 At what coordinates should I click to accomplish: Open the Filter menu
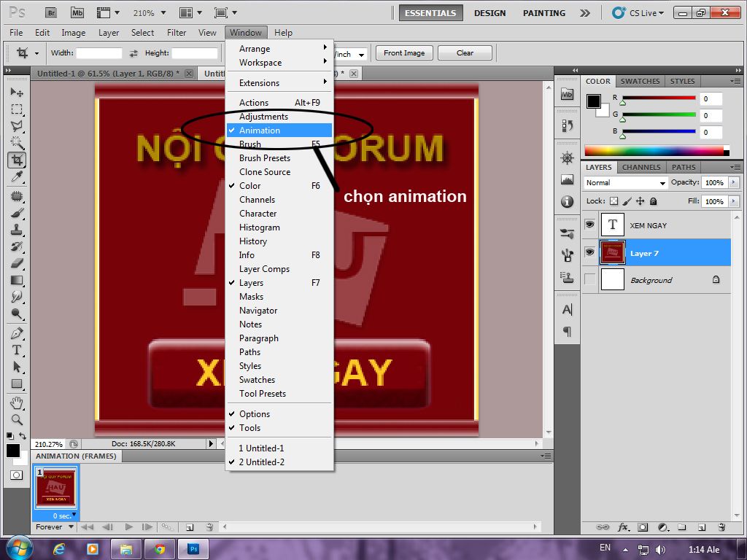click(x=177, y=32)
